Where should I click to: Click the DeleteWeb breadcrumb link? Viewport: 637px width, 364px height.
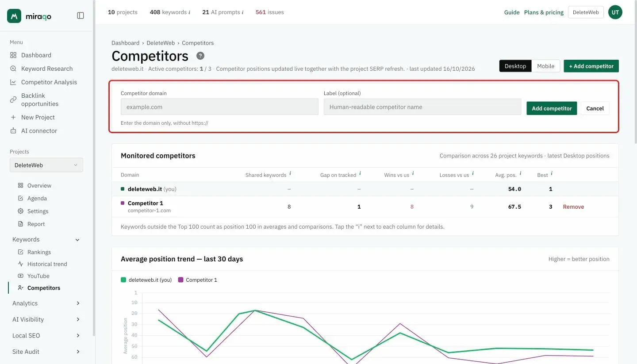[x=161, y=43]
